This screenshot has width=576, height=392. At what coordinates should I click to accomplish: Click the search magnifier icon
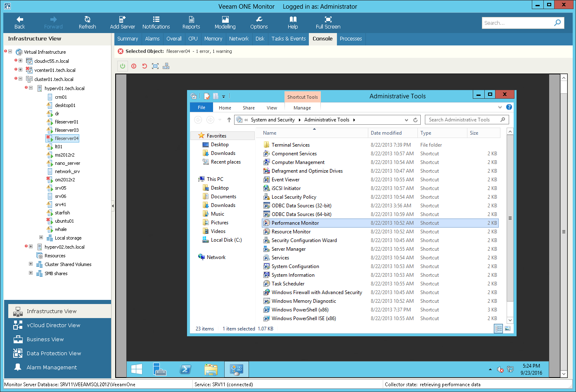(557, 23)
